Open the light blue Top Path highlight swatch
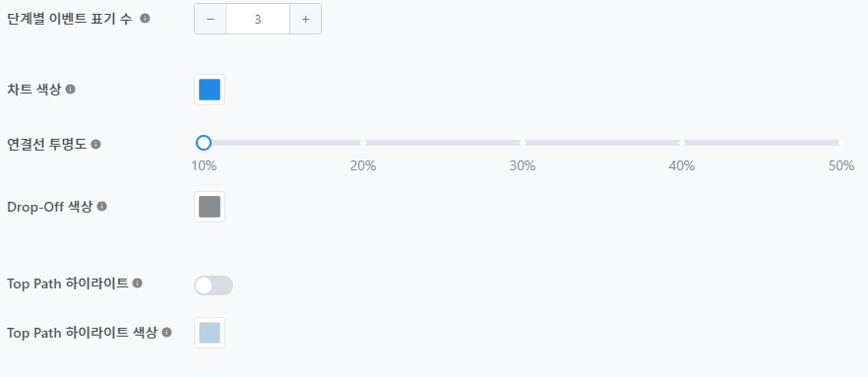Image resolution: width=868 pixels, height=377 pixels. [210, 333]
